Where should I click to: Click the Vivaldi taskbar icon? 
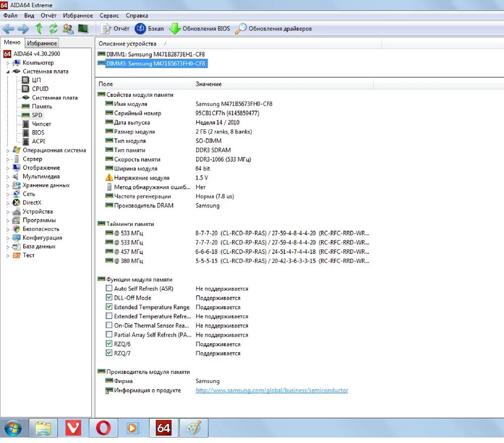coord(73,428)
